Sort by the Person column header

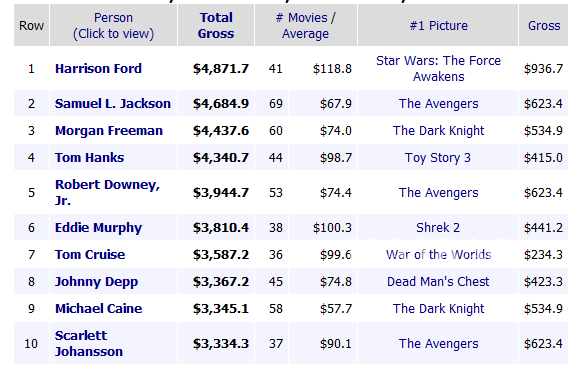[113, 25]
